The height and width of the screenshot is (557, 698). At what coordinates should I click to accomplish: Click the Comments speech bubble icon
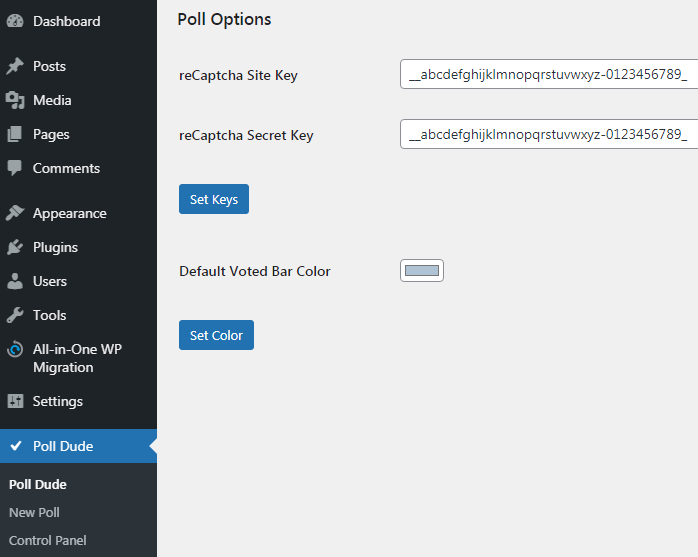click(x=15, y=168)
